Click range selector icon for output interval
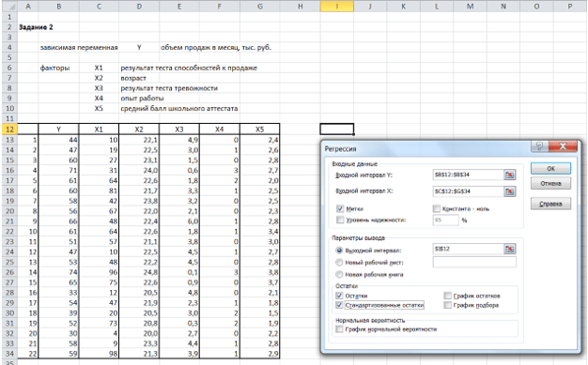The image size is (588, 365). tap(509, 249)
